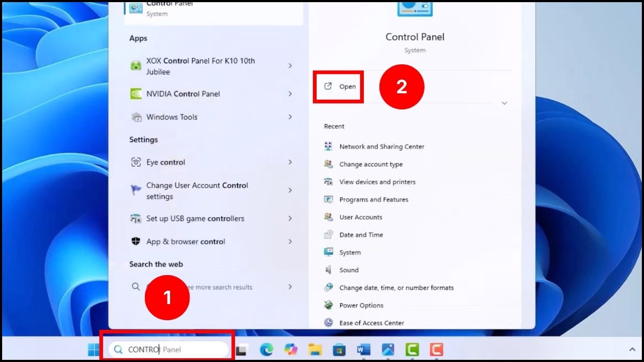Select Eye control settings result
644x362 pixels.
pyautogui.click(x=214, y=162)
